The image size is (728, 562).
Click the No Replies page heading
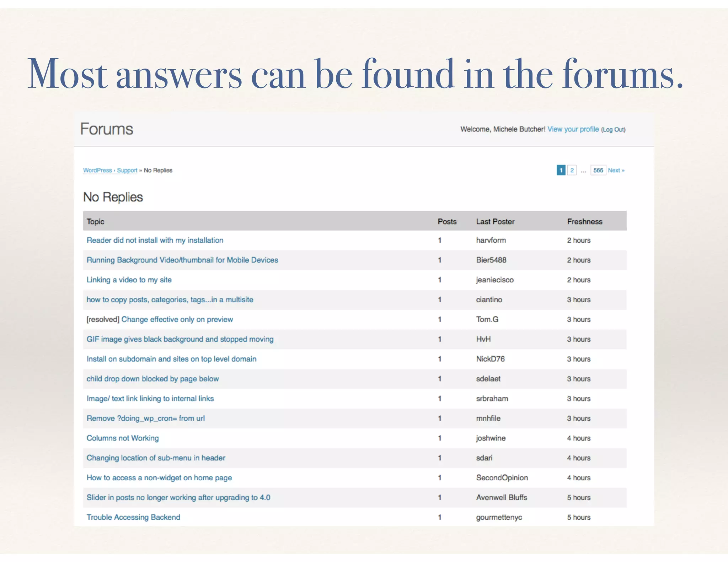coord(113,197)
